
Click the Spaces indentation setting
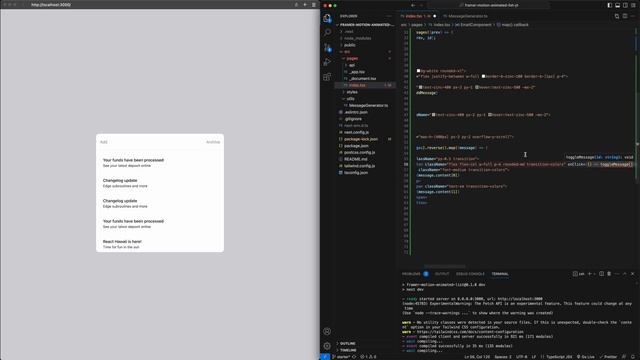point(503,357)
